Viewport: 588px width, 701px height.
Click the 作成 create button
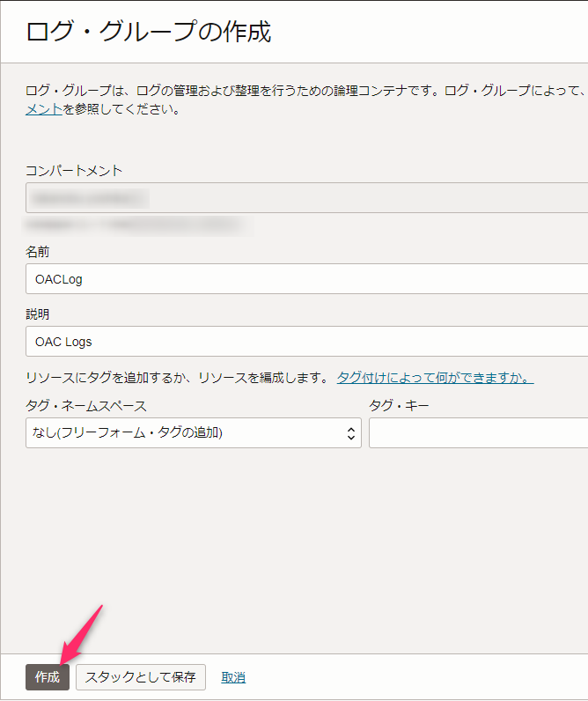[48, 677]
